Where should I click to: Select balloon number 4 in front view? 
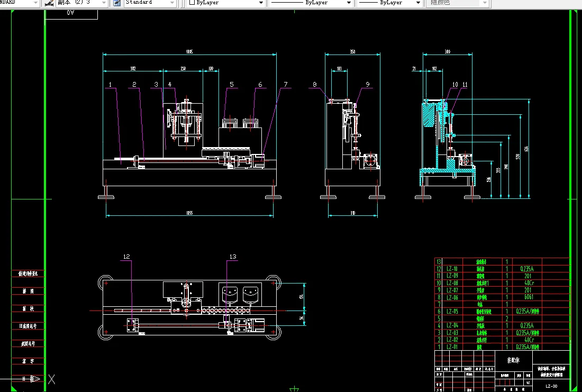[x=170, y=85]
